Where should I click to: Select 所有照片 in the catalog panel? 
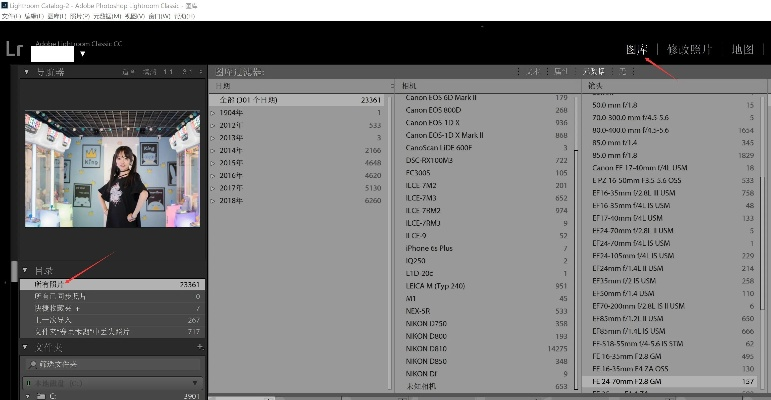112,284
